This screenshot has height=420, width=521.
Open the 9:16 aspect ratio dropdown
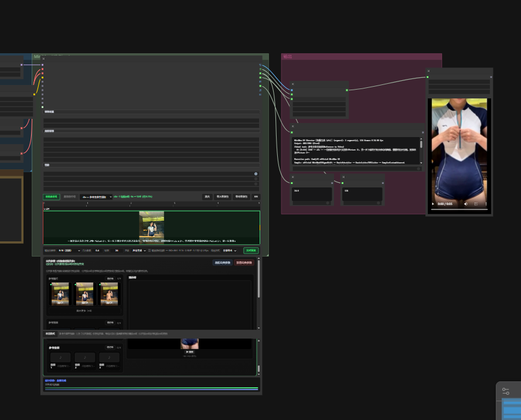tap(69, 251)
